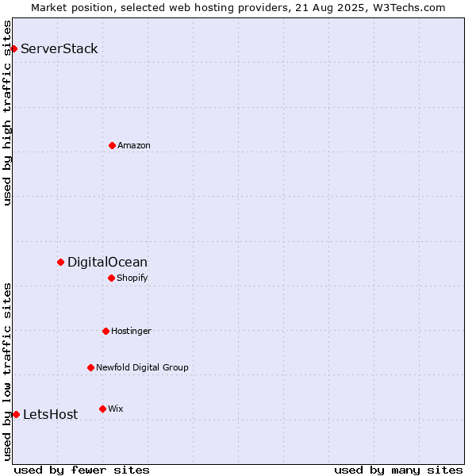Screen dimensions: 476x476
Task: Click the Newfold Digital Group data point
Action: tap(90, 368)
